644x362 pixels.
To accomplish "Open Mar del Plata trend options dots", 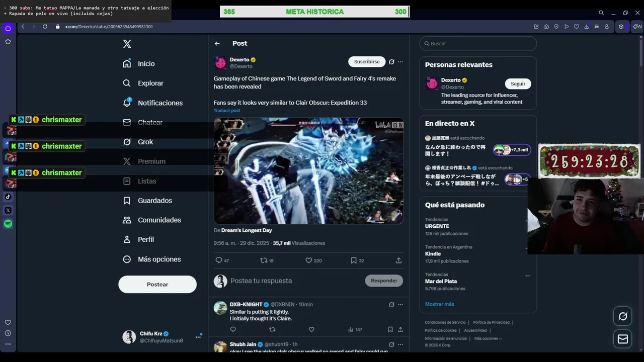I will [x=528, y=276].
